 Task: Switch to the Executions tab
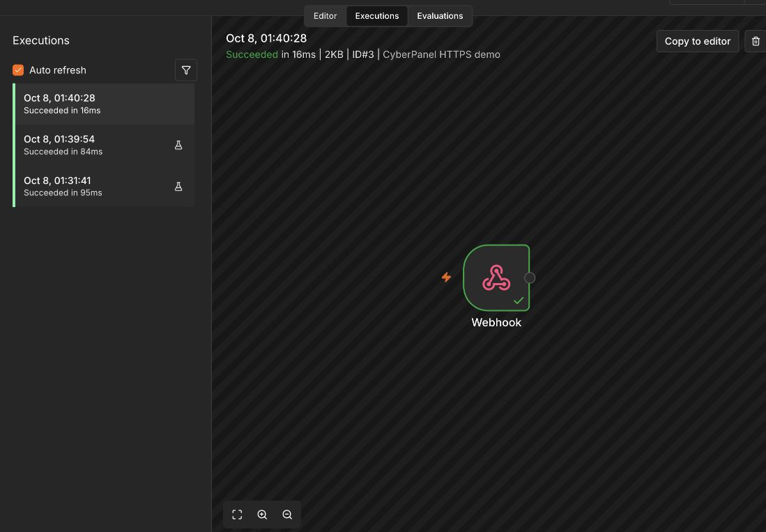click(376, 16)
